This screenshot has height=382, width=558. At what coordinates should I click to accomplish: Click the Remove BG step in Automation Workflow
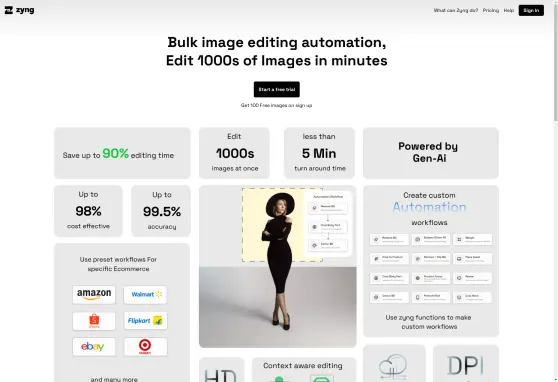(328, 208)
